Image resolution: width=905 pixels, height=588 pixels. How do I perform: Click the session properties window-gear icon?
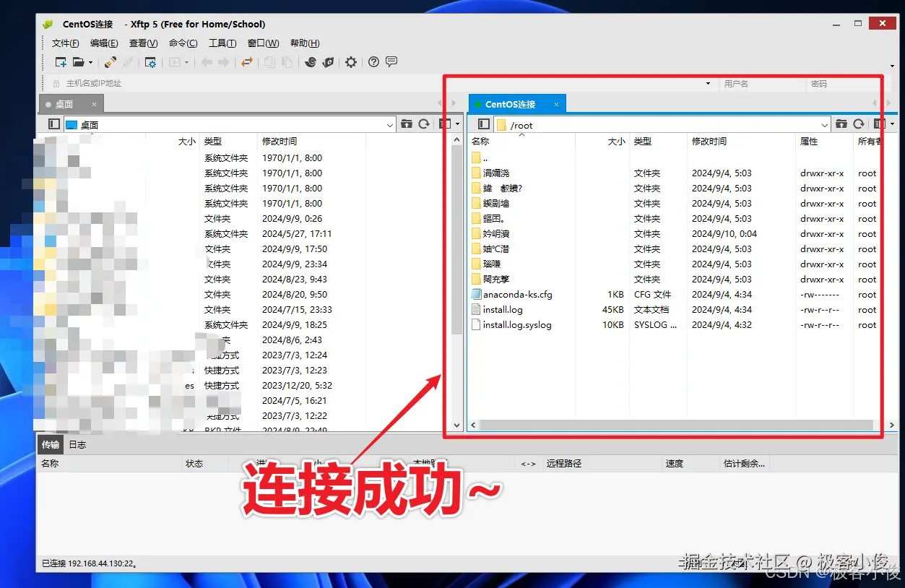(x=150, y=62)
